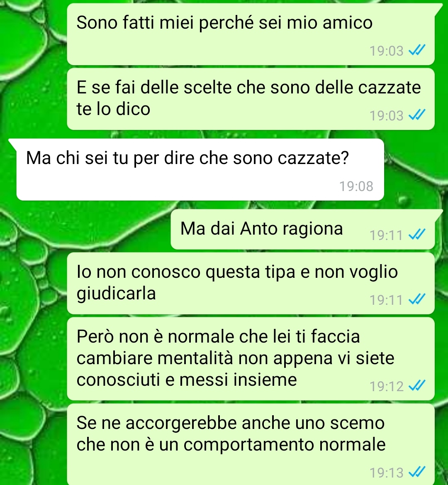Image resolution: width=448 pixels, height=485 pixels.
Task: Tap the read ticks beside 'Ma dai Anto ragiona'
Action: 417,235
